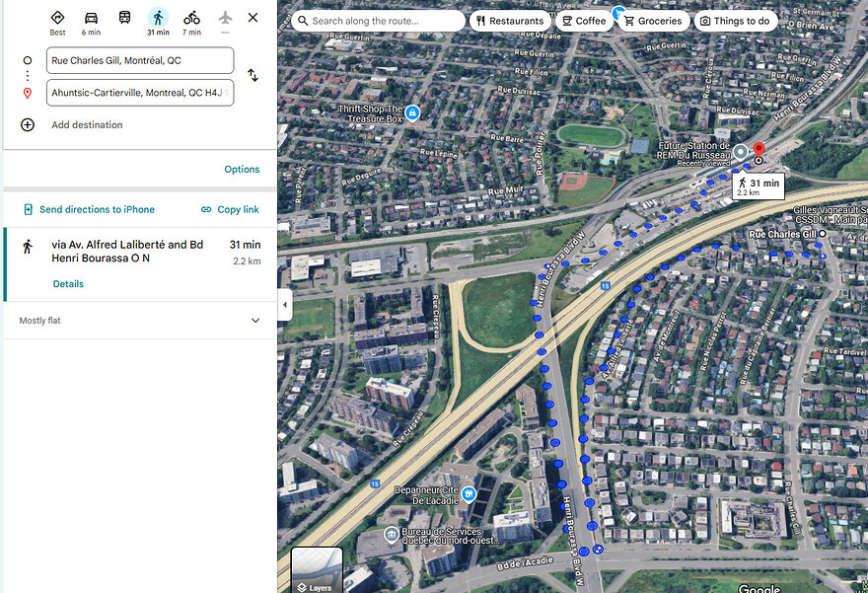Click the Rue Charles Gill origin marker on map
This screenshot has height=593, width=868.
pyautogui.click(x=823, y=234)
